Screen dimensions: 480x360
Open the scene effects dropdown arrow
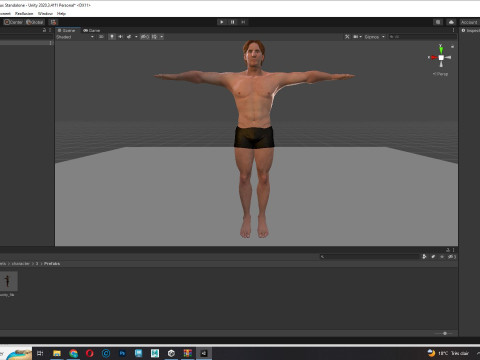coord(136,37)
